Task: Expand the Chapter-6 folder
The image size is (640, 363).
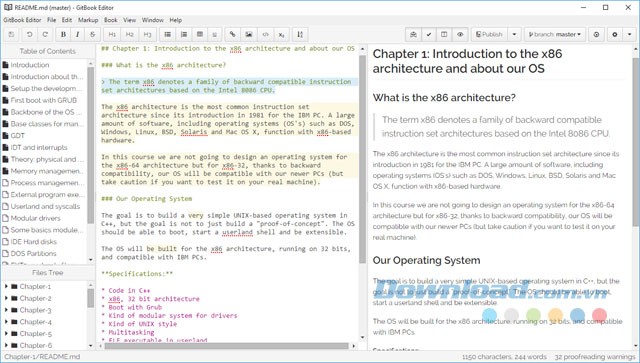Action: [x=6, y=345]
